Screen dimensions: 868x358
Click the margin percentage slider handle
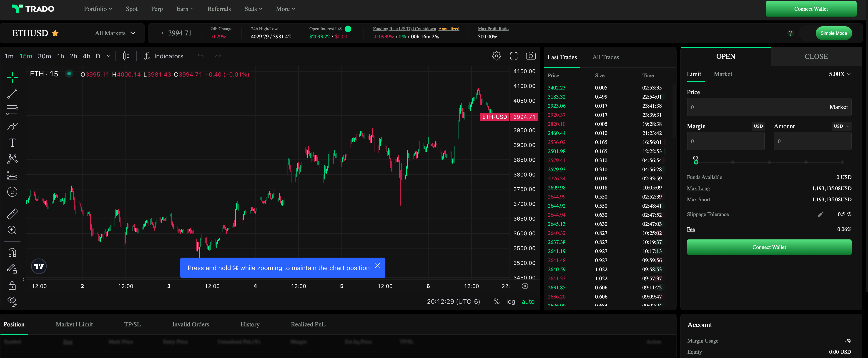[696, 162]
